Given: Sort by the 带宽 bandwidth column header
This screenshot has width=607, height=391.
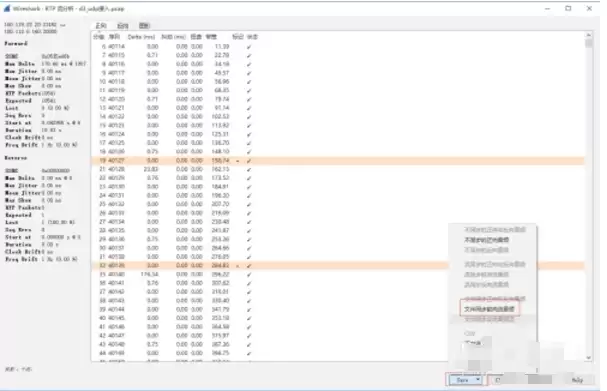Looking at the screenshot, I should (211, 37).
